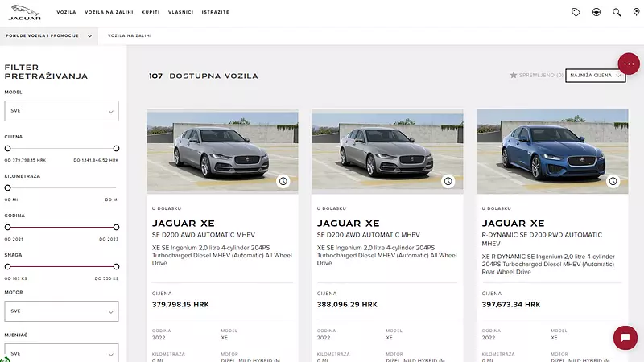Click the Cijena slider maximum handle
The height and width of the screenshot is (362, 644).
pyautogui.click(x=116, y=148)
